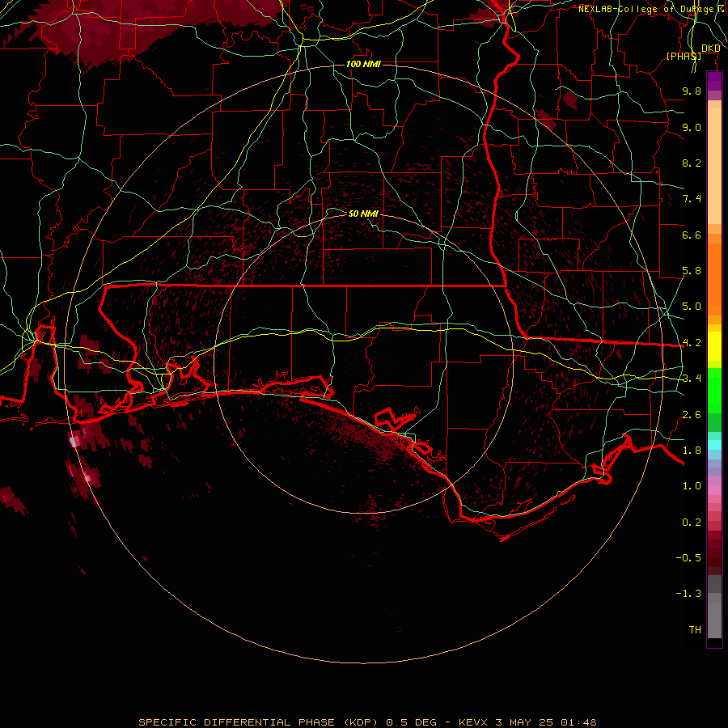
Task: Click the 5.0 value on the scale
Action: 692,307
